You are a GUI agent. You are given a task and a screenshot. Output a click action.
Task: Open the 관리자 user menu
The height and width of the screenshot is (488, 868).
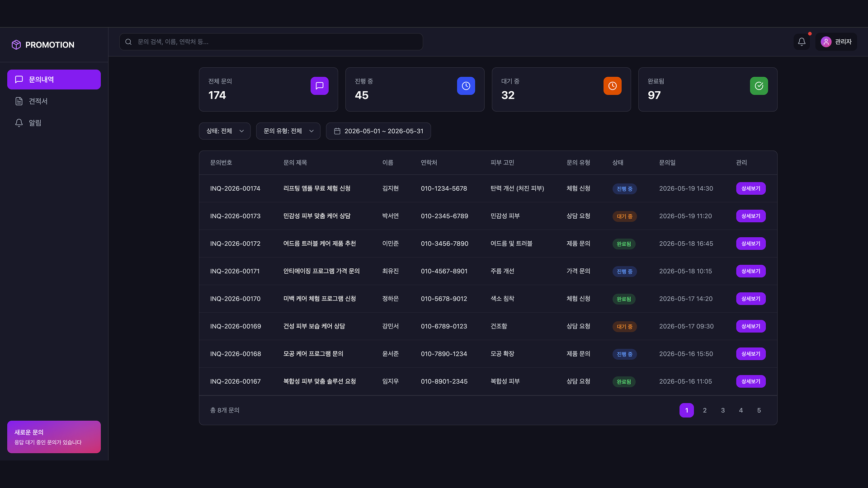(x=836, y=42)
